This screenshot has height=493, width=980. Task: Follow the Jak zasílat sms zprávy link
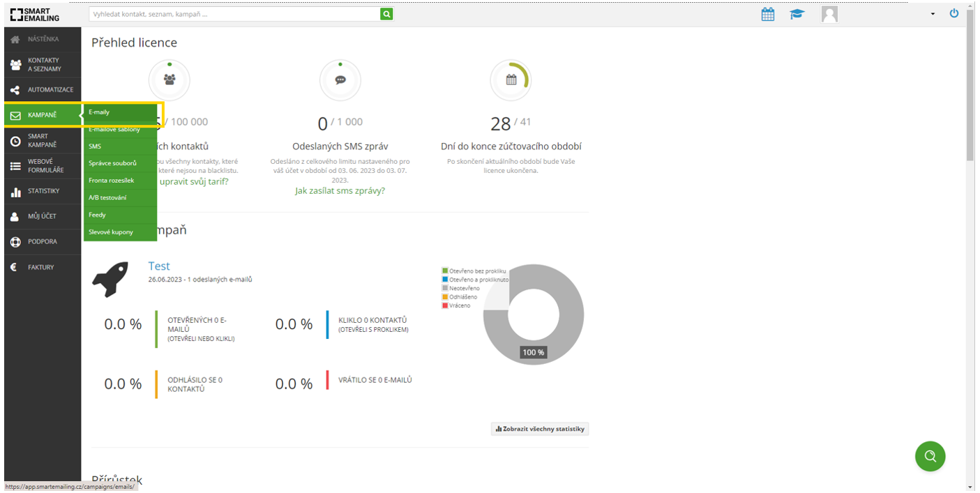tap(340, 190)
